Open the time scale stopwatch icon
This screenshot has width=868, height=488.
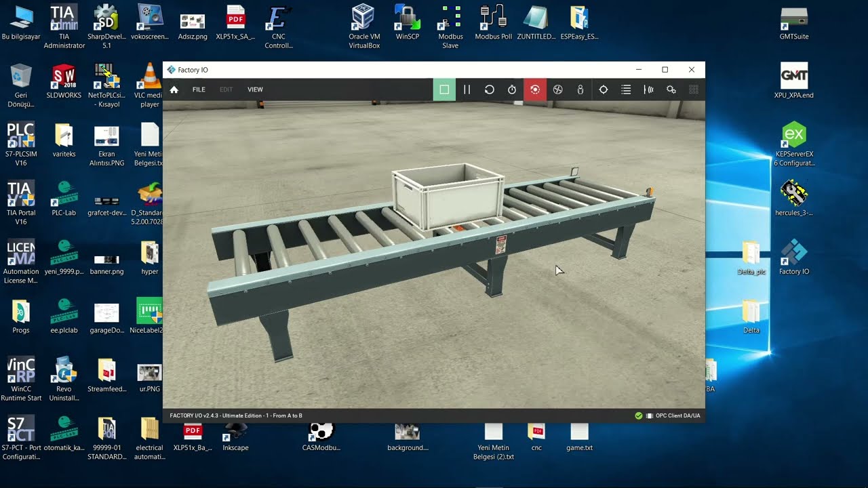pyautogui.click(x=512, y=89)
